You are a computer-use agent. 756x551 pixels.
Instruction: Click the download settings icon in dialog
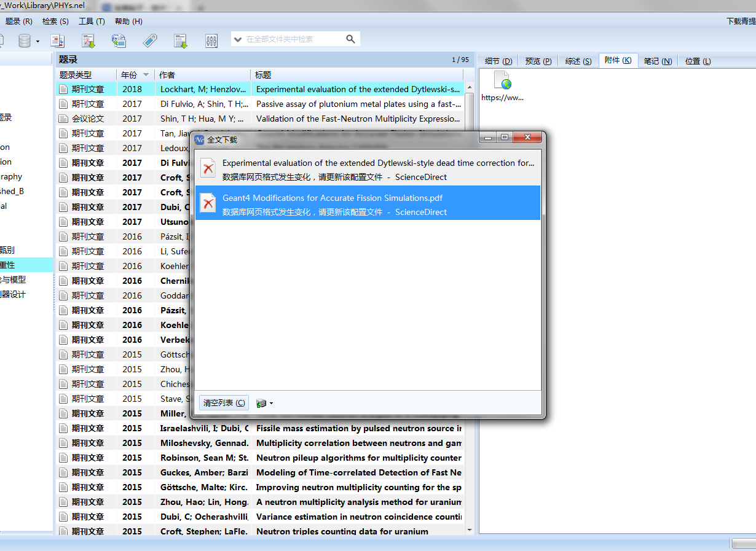tap(261, 403)
